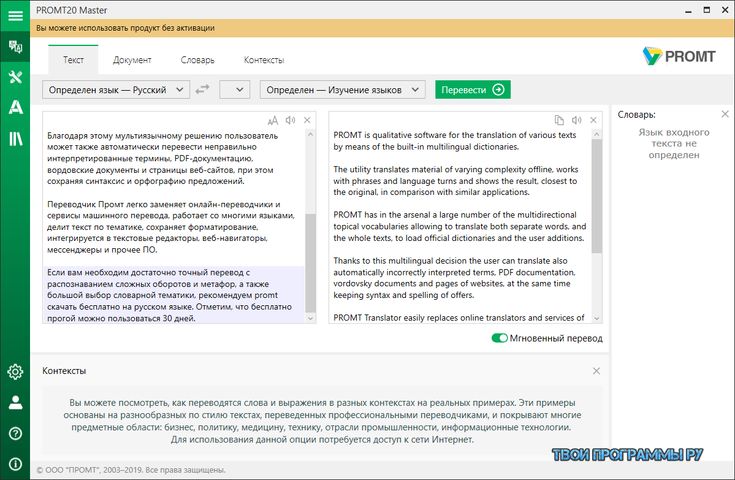Open profile dropdown Определен — Изучение языков
Image resolution: width=735 pixels, height=480 pixels.
pyautogui.click(x=343, y=90)
